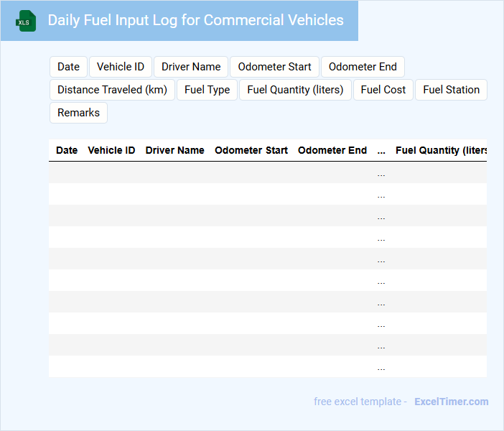Click the green XLS file icon
This screenshot has width=504, height=431.
click(x=27, y=21)
